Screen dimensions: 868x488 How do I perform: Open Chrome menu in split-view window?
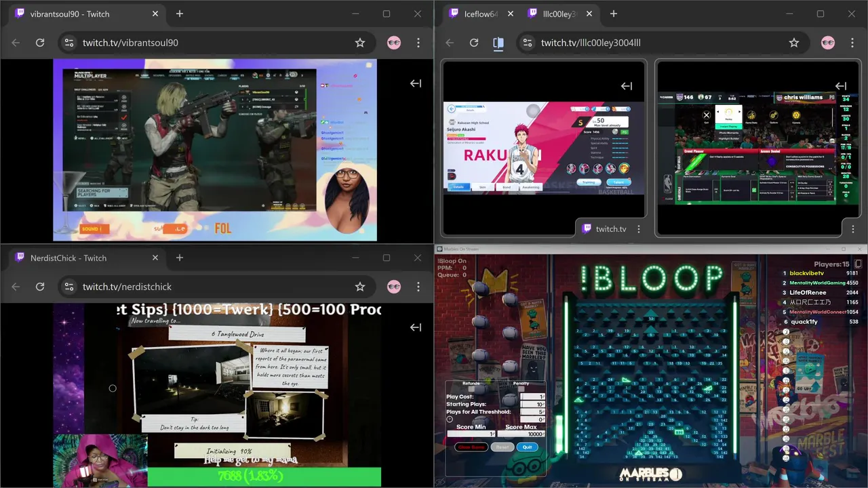click(852, 43)
